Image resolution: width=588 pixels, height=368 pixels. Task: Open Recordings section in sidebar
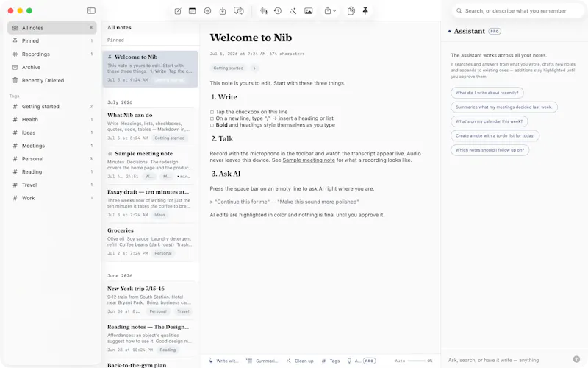pos(51,54)
